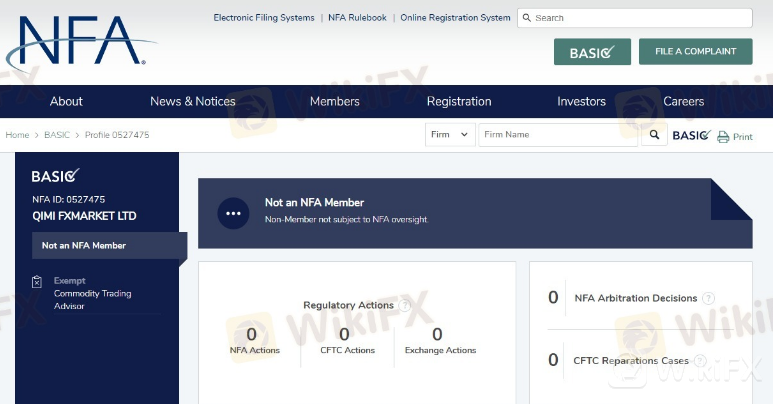Click the clipboard icon beside Exempt
Viewport: 773px width, 404px height.
(x=37, y=281)
